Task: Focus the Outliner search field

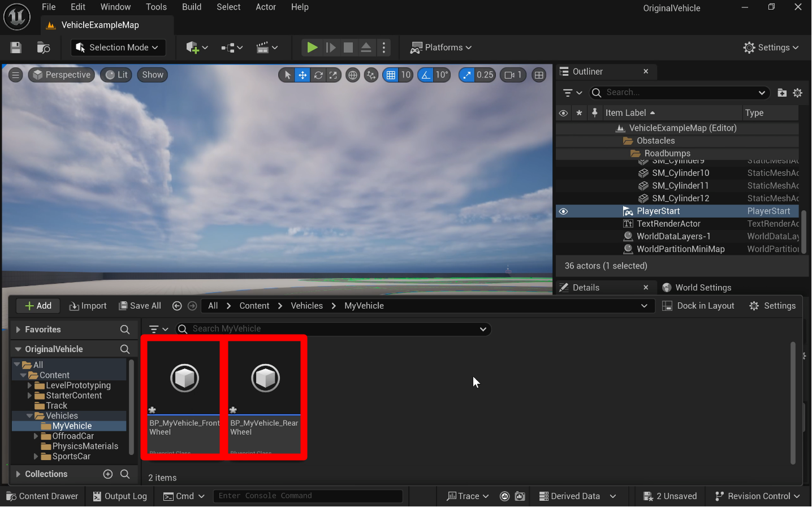Action: 680,93
